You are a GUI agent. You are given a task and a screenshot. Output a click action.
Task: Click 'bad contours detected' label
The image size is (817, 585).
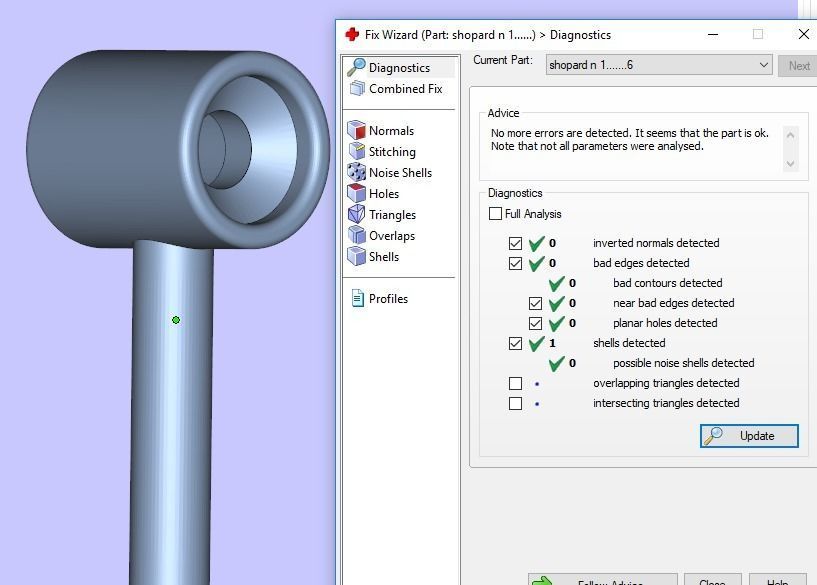pos(667,283)
